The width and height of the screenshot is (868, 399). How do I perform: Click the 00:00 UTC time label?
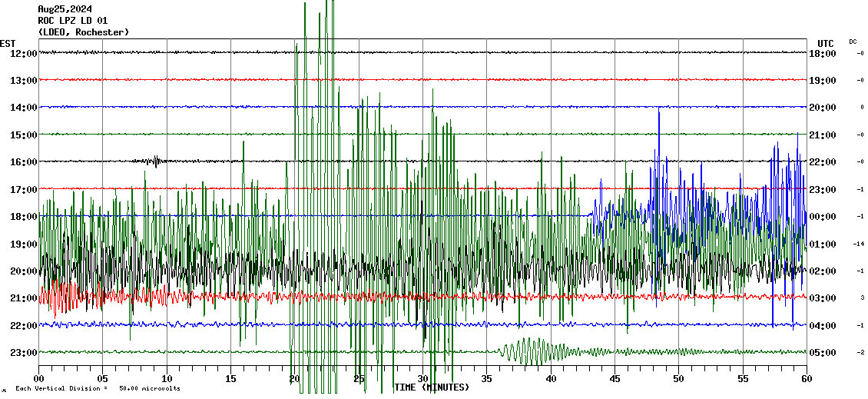(x=823, y=217)
